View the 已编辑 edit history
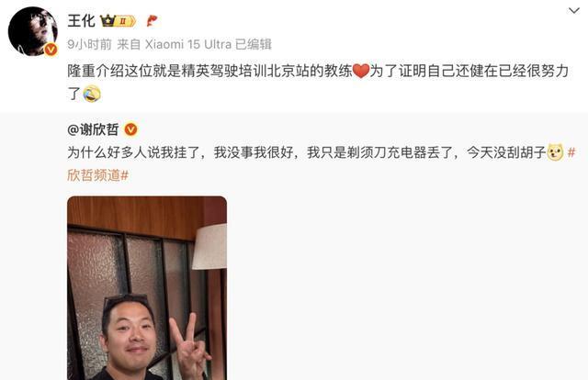The height and width of the screenshot is (380, 588). point(254,44)
